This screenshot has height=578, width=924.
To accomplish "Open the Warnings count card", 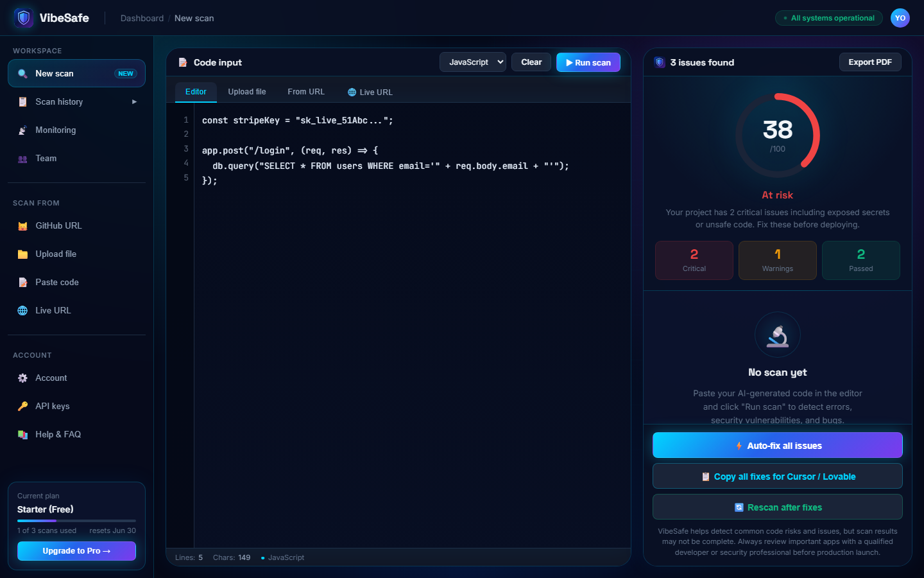I will click(x=778, y=260).
